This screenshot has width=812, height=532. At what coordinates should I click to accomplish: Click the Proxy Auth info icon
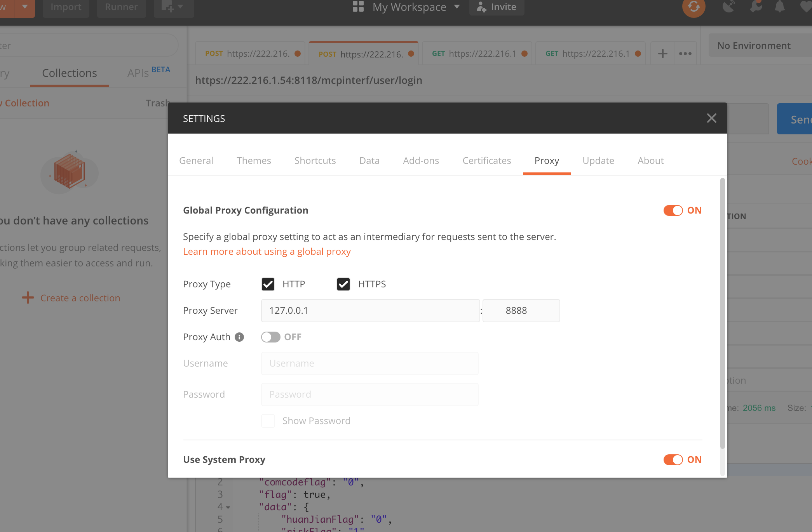point(239,337)
